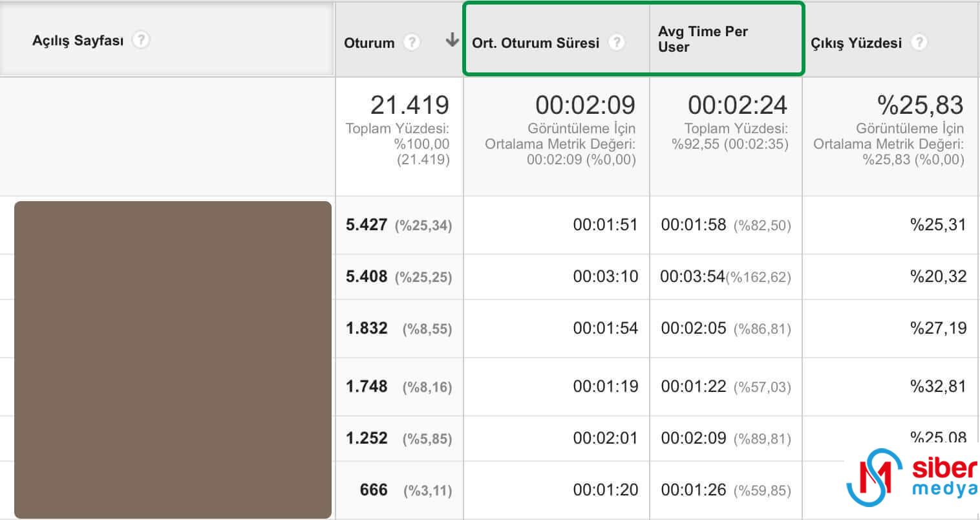Sort by Avg Time Per User column
This screenshot has height=520, width=980.
pos(703,39)
